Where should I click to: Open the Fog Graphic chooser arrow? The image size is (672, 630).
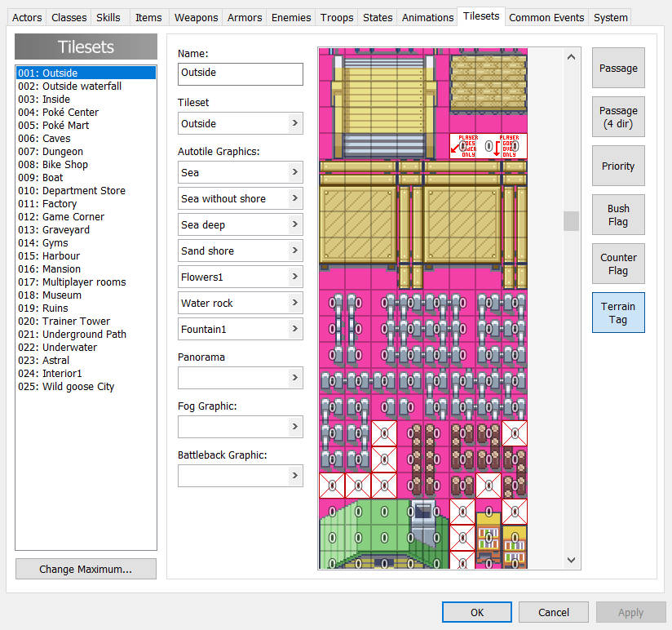295,426
